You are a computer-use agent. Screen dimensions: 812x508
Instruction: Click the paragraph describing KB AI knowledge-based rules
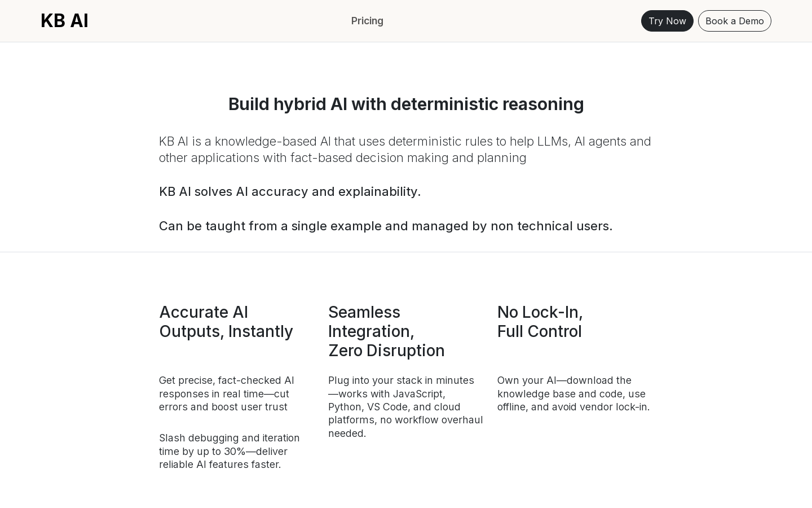[405, 150]
